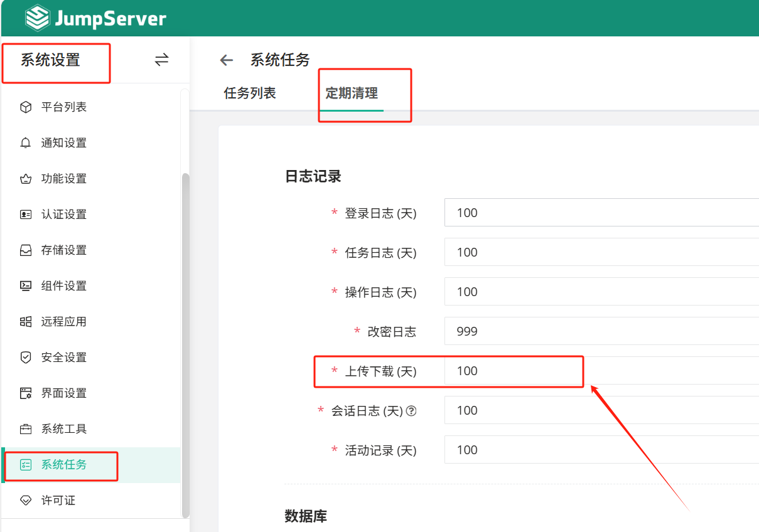Toggle the sidebar switch arrows icon
This screenshot has width=759, height=532.
click(162, 60)
